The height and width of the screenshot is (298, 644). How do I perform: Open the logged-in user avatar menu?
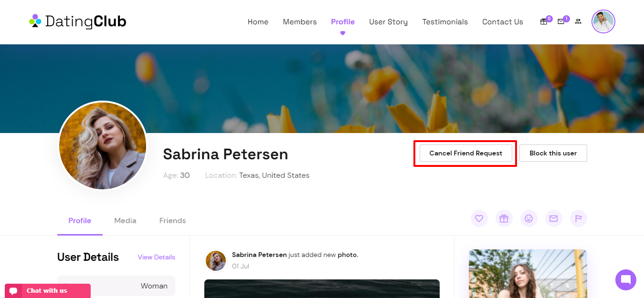603,22
